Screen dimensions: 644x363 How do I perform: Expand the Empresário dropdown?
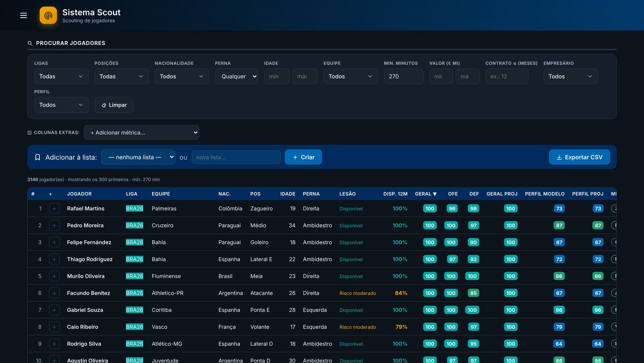[570, 76]
